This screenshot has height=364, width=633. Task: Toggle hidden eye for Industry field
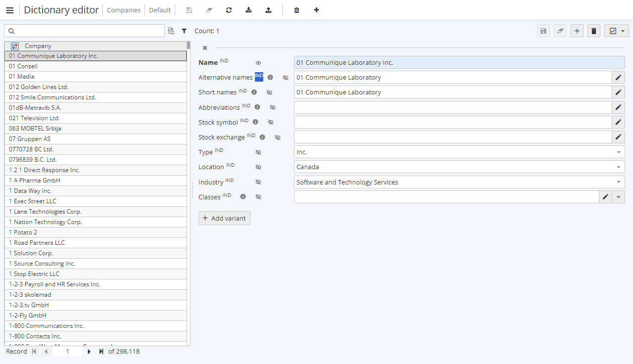coord(258,182)
